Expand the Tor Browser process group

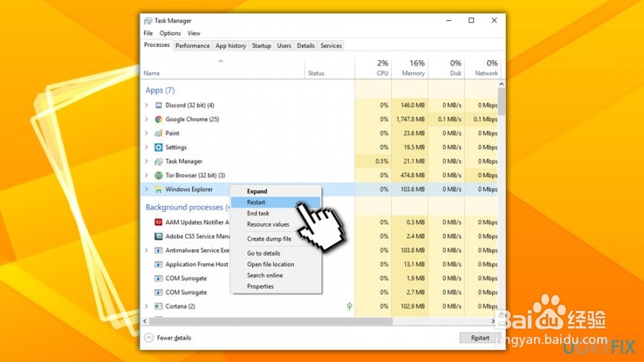(x=146, y=175)
